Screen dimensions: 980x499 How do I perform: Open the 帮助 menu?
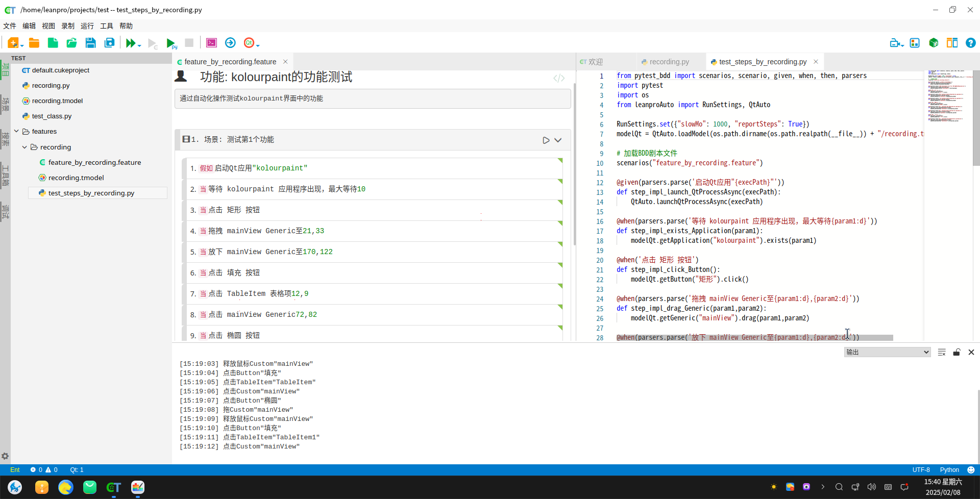pyautogui.click(x=126, y=26)
